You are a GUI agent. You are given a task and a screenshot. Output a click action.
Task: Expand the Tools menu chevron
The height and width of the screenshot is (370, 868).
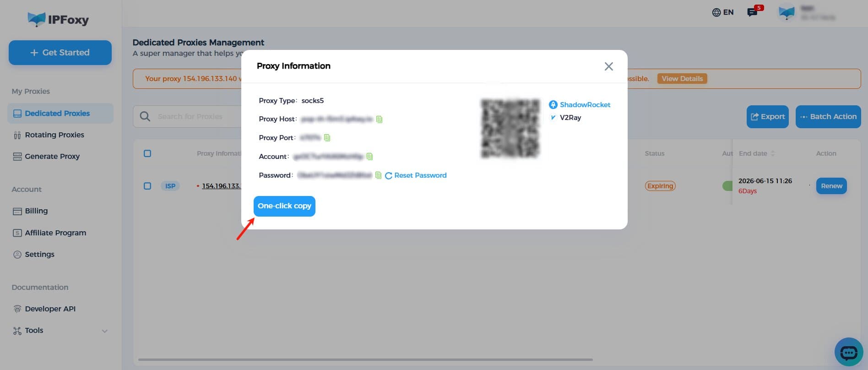click(104, 331)
